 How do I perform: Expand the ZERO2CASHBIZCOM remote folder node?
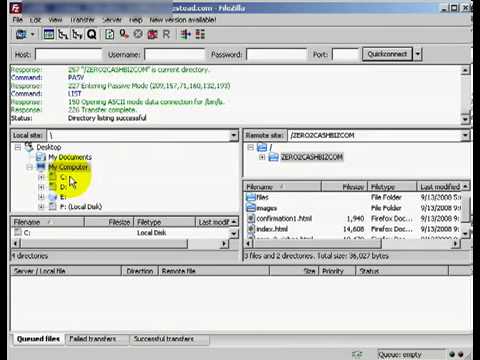pos(262,157)
